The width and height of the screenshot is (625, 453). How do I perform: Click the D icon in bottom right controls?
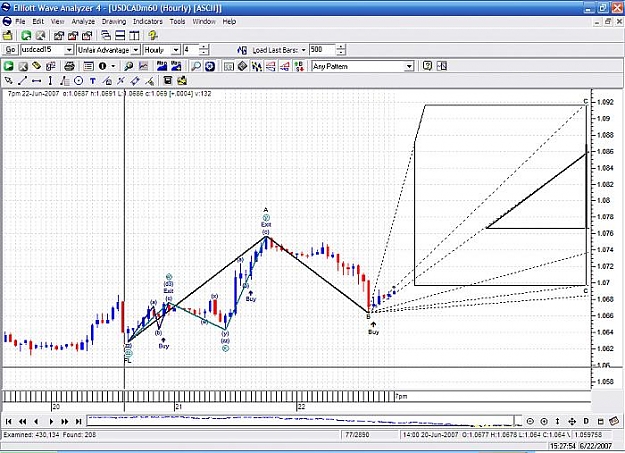pyautogui.click(x=586, y=421)
